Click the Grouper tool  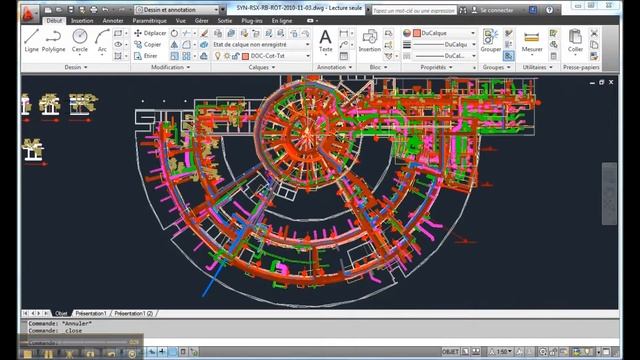click(491, 41)
